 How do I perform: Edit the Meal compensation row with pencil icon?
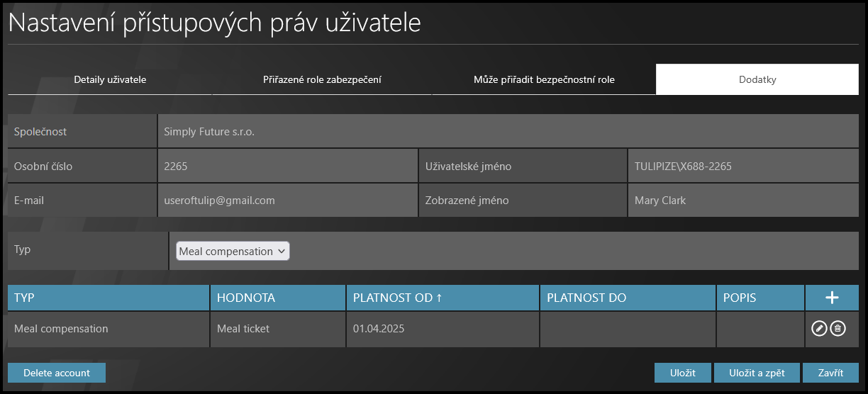(x=819, y=328)
